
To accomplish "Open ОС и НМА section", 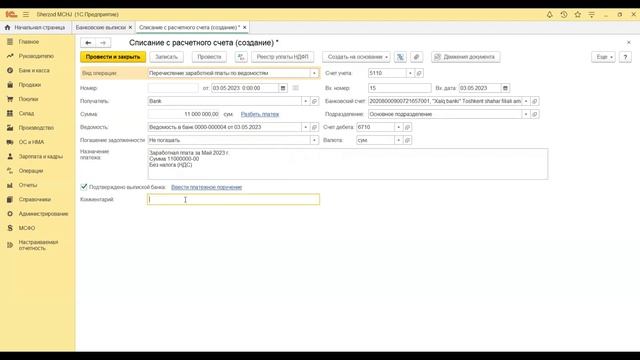I will point(31,142).
